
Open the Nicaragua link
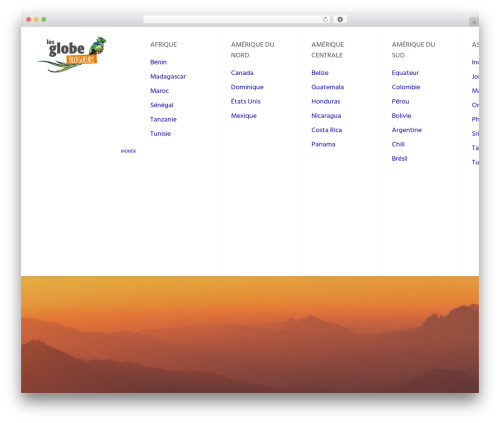point(326,116)
